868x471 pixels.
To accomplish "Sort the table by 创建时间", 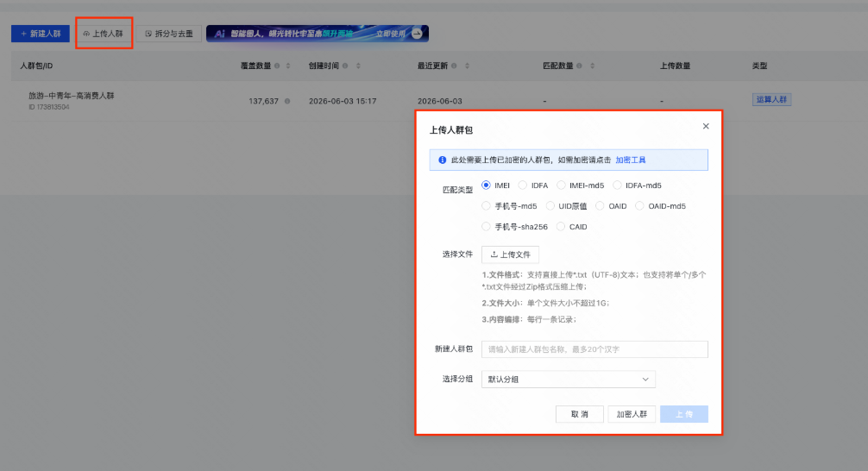I will (358, 66).
